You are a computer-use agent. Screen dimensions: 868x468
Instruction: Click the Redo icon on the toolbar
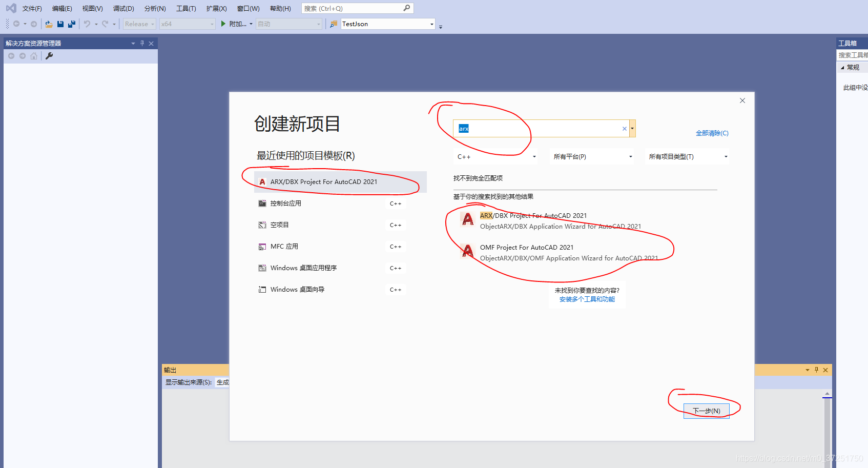coord(104,24)
